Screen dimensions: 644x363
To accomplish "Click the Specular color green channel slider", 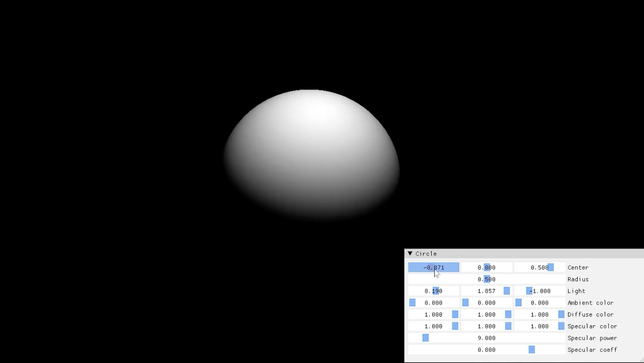I will coord(486,326).
